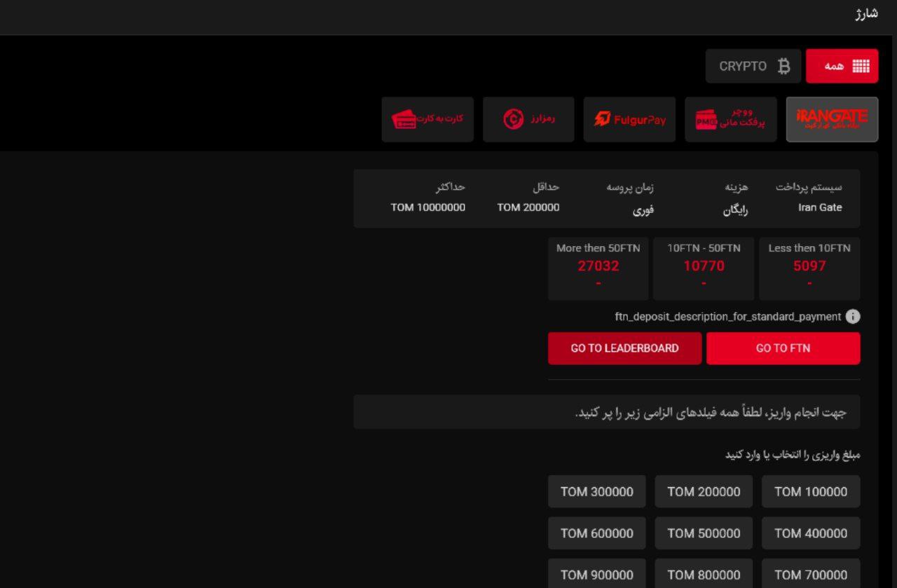This screenshot has height=588, width=897.
Task: Pick the TOM 400000 amount preset
Action: (x=810, y=533)
